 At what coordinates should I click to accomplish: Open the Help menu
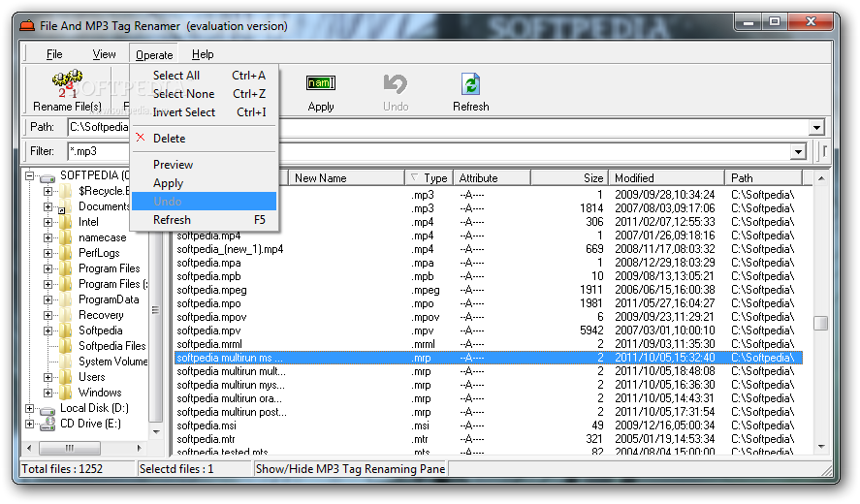203,54
